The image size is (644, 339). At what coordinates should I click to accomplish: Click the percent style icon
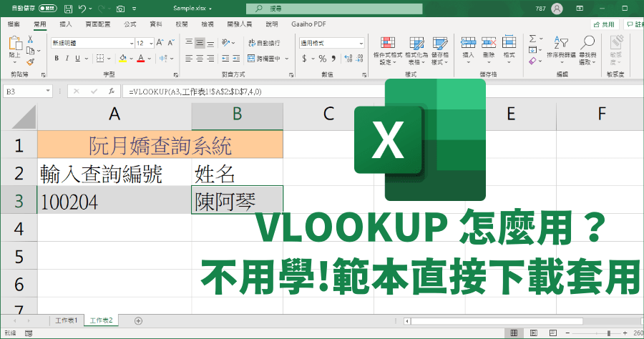323,59
